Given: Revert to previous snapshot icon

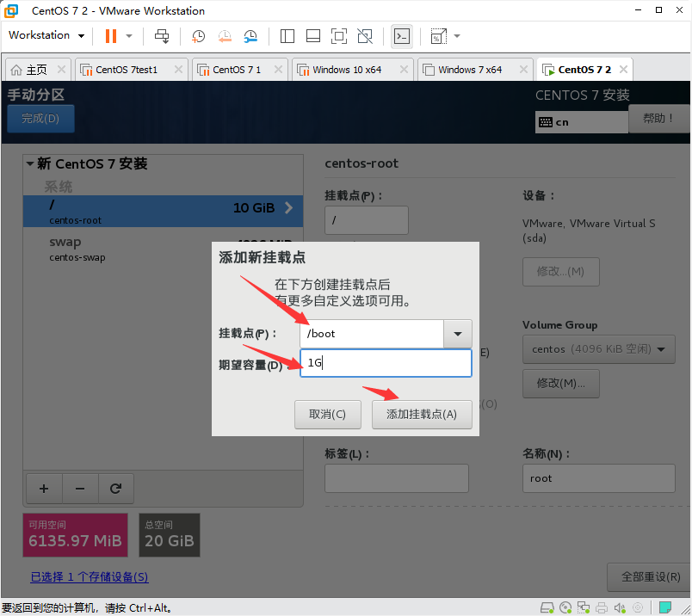Looking at the screenshot, I should 225,36.
